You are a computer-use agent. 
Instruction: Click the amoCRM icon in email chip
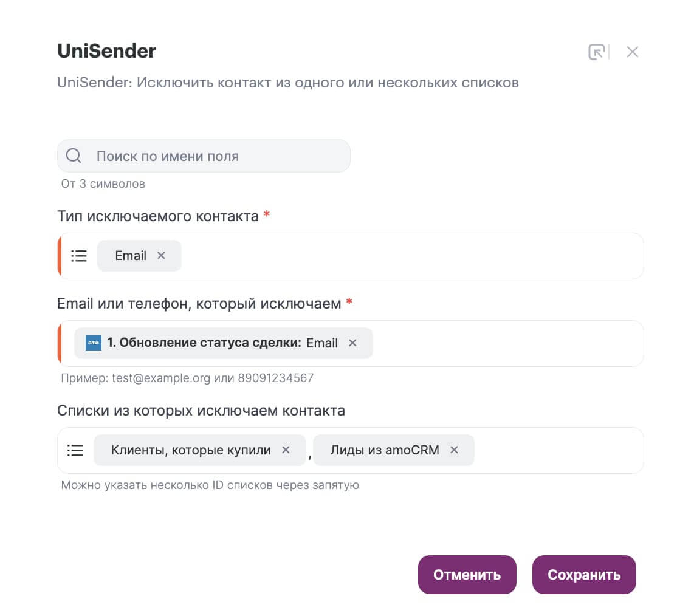[94, 343]
